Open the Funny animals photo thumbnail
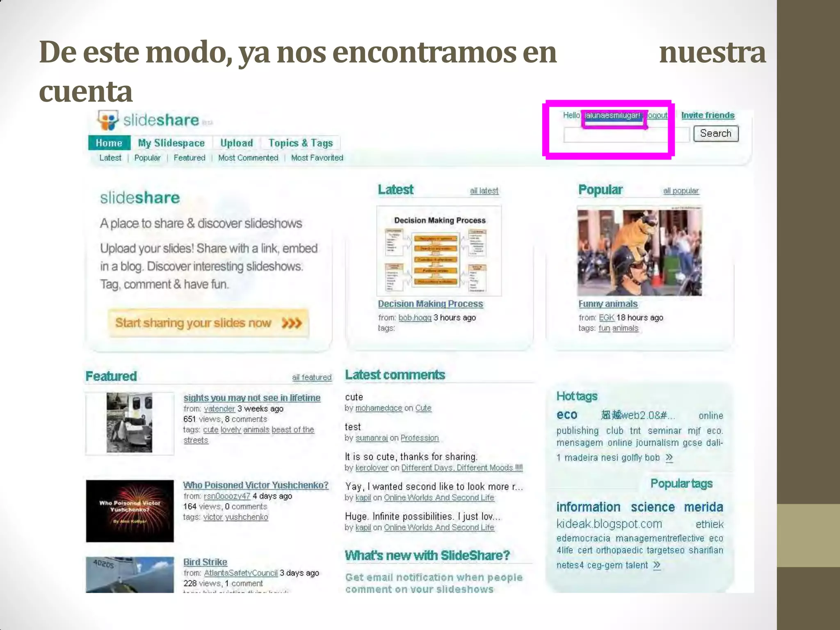The height and width of the screenshot is (630, 840). (x=639, y=251)
